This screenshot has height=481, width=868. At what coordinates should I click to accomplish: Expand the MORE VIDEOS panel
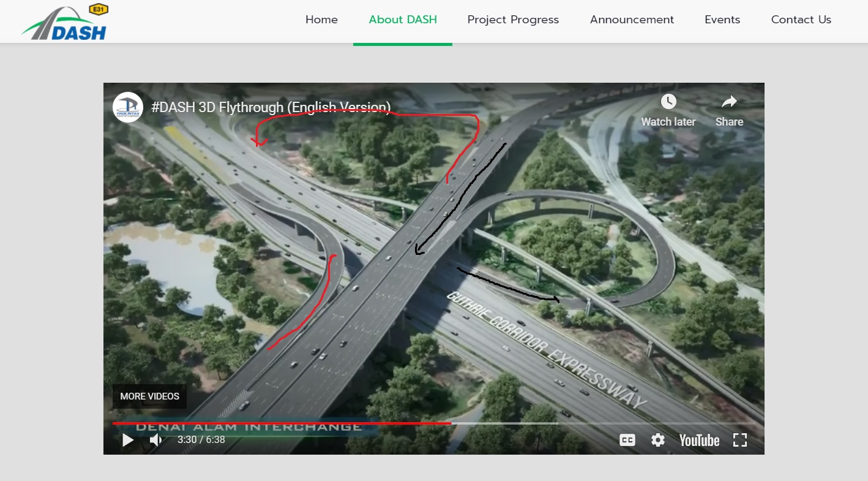click(149, 396)
